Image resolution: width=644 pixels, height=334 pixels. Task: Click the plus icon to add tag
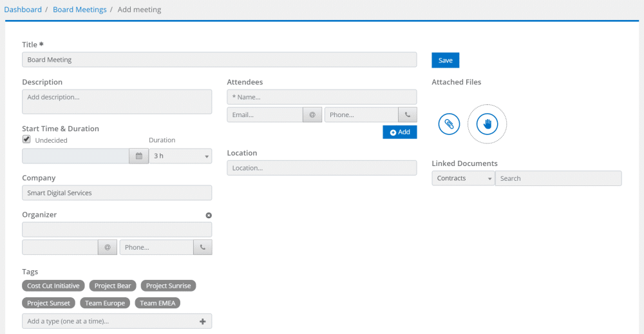[x=202, y=321]
